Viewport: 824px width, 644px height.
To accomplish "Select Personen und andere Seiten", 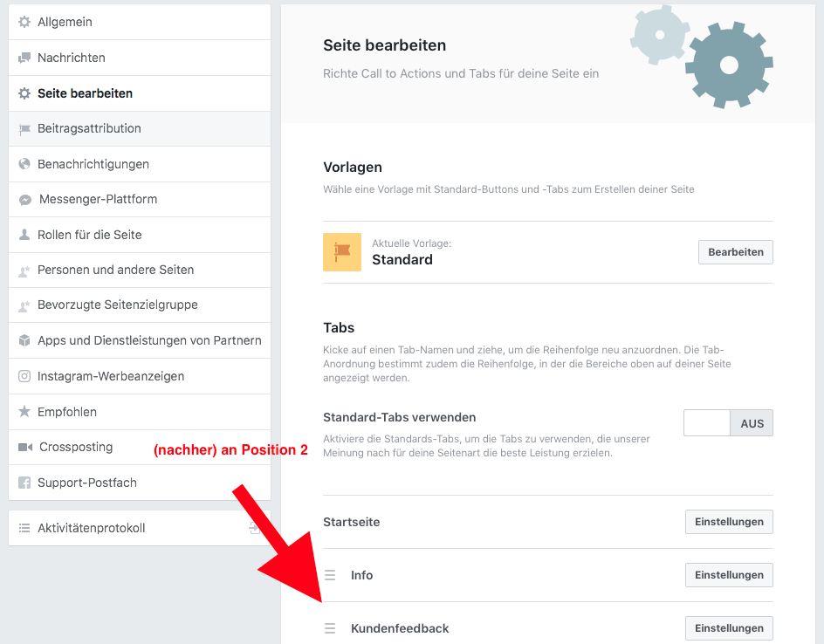I will pyautogui.click(x=115, y=271).
